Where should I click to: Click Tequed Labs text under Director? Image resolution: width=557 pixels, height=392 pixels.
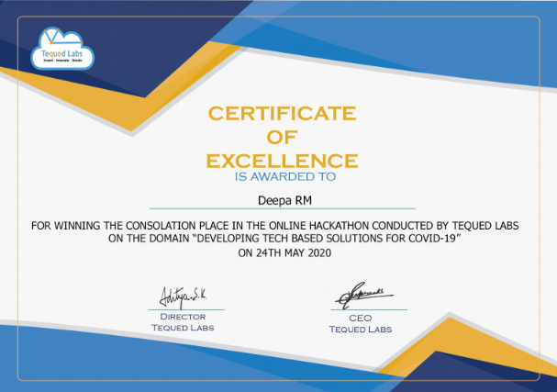[183, 328]
